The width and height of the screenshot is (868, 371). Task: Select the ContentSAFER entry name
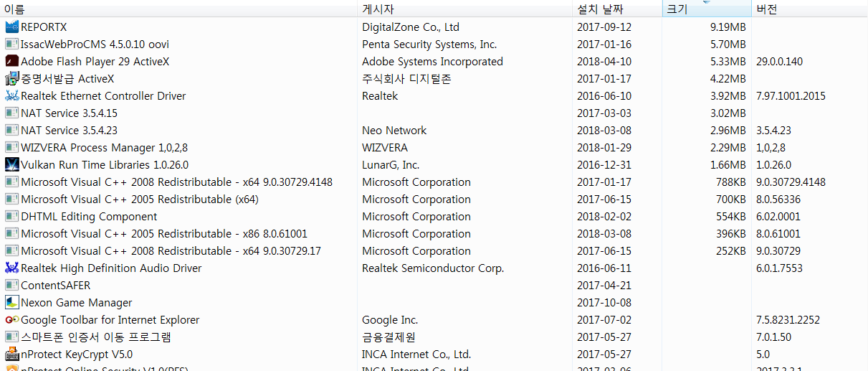(56, 286)
